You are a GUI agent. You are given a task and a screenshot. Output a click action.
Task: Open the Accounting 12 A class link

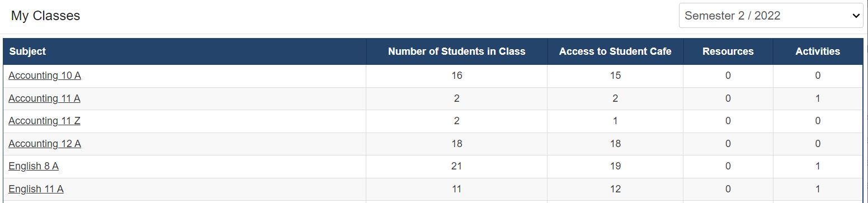click(45, 144)
